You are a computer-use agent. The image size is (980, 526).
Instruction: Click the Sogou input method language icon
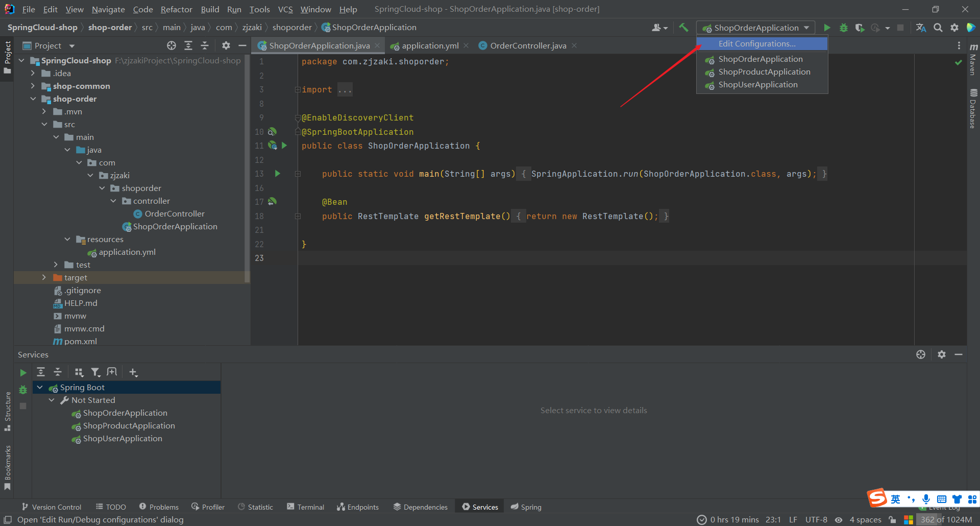tap(896, 499)
